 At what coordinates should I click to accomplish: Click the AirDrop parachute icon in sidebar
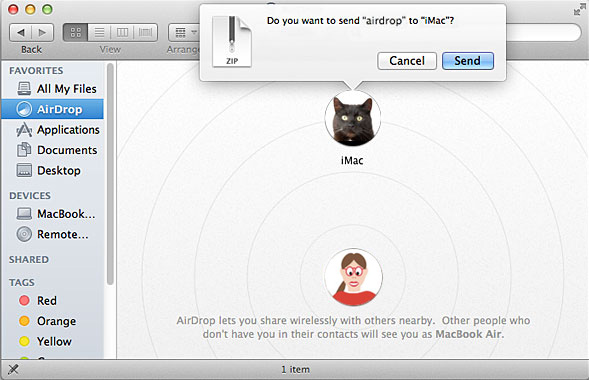pyautogui.click(x=24, y=109)
